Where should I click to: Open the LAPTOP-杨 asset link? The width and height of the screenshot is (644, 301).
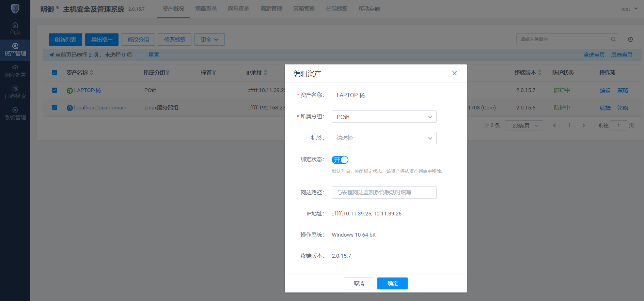coord(88,90)
